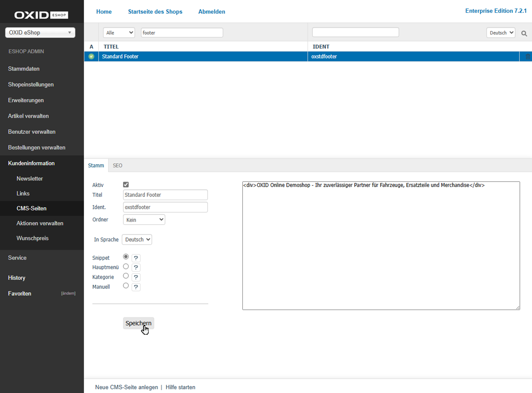Select the Manuell radio button

(x=126, y=286)
